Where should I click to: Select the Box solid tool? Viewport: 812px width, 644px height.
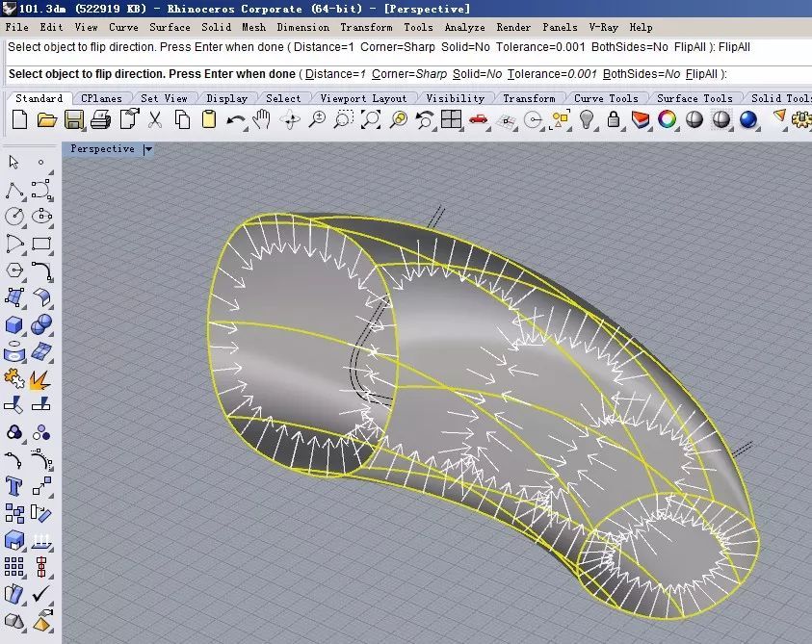[x=14, y=325]
